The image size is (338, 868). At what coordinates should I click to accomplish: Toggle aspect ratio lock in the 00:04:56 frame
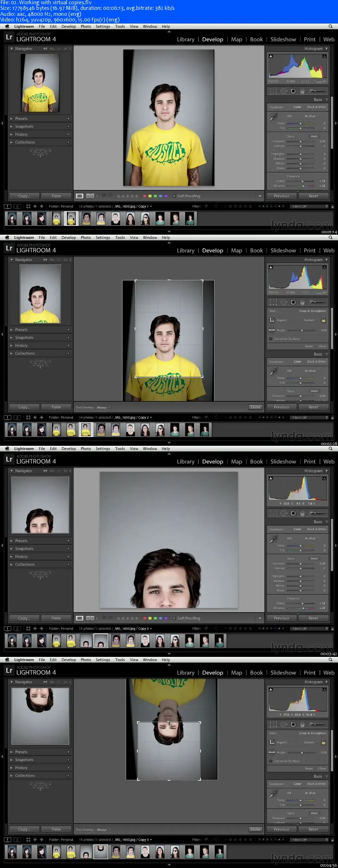[x=324, y=742]
